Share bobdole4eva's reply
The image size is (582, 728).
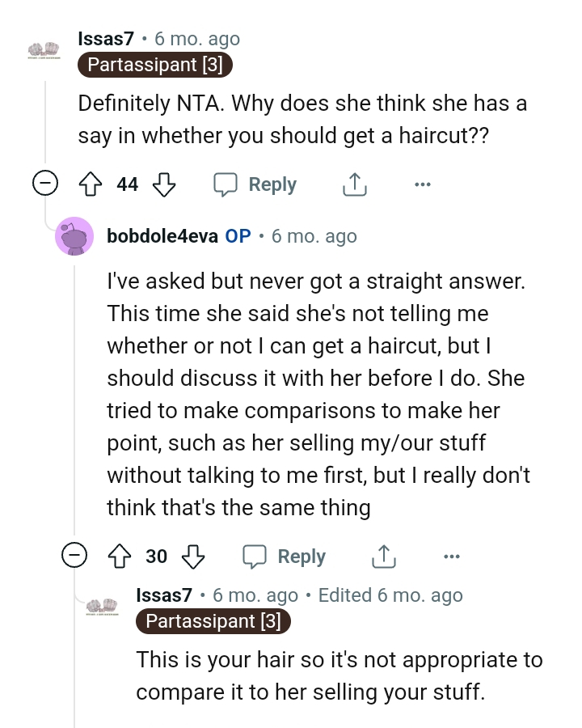383,557
